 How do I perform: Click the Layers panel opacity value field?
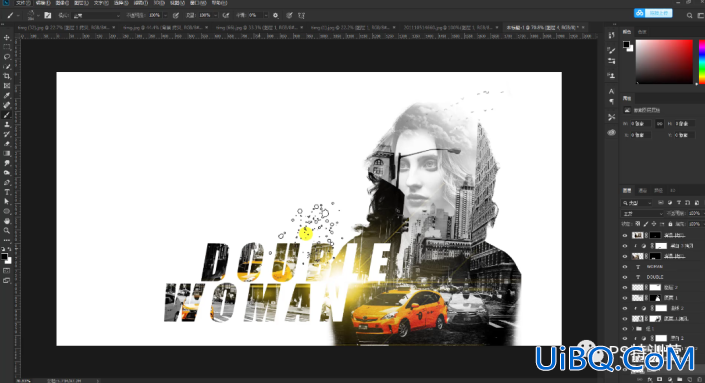tap(694, 214)
